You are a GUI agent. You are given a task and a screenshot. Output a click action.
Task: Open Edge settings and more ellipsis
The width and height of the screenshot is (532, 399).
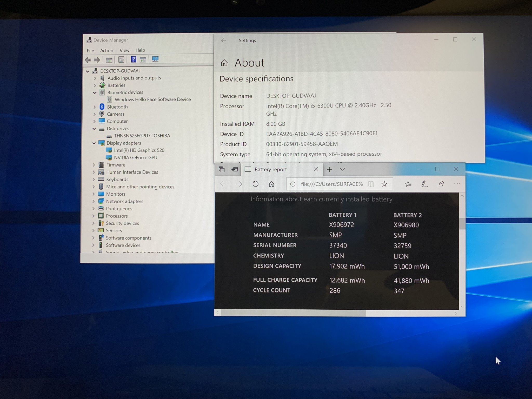[457, 184]
